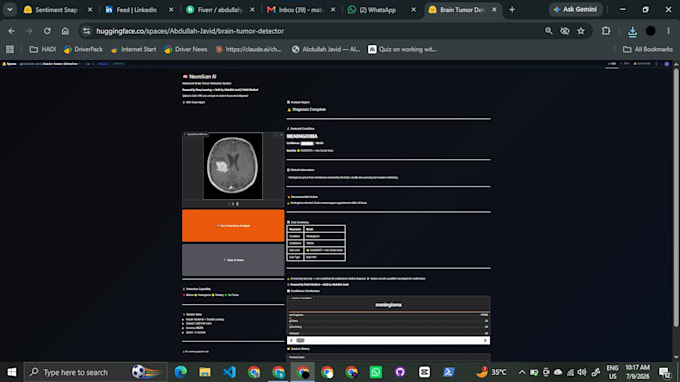Image resolution: width=680 pixels, height=382 pixels.
Task: Click the gray Clear & Reset button
Action: tap(233, 260)
